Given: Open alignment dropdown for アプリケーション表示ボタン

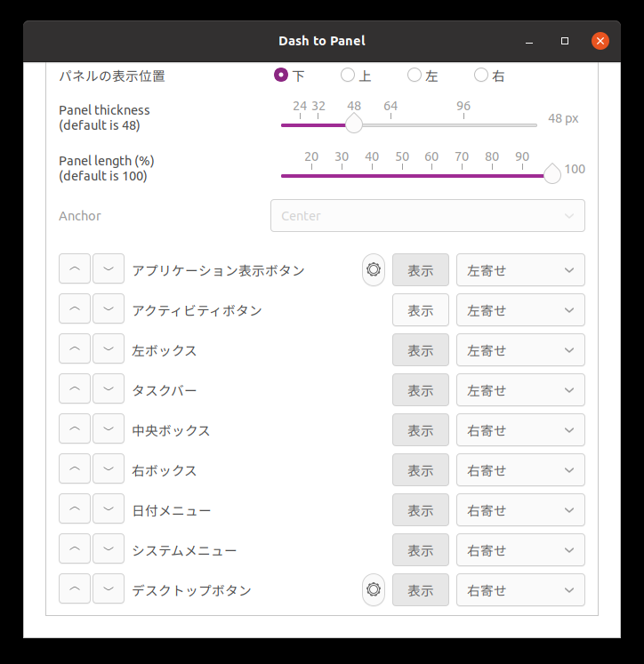Looking at the screenshot, I should click(520, 269).
